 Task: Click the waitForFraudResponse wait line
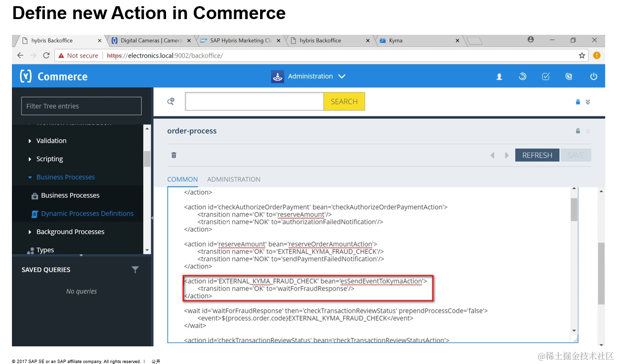click(x=336, y=311)
